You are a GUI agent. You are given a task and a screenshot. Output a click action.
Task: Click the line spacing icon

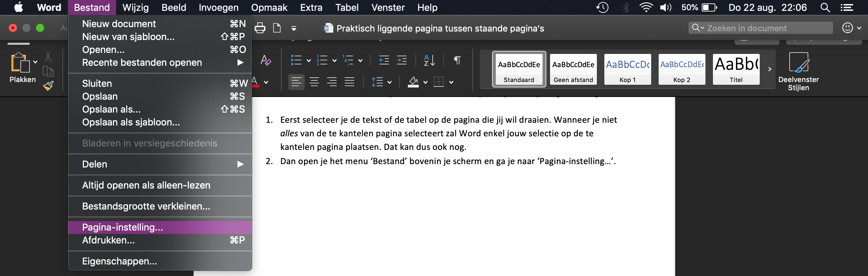(x=377, y=82)
